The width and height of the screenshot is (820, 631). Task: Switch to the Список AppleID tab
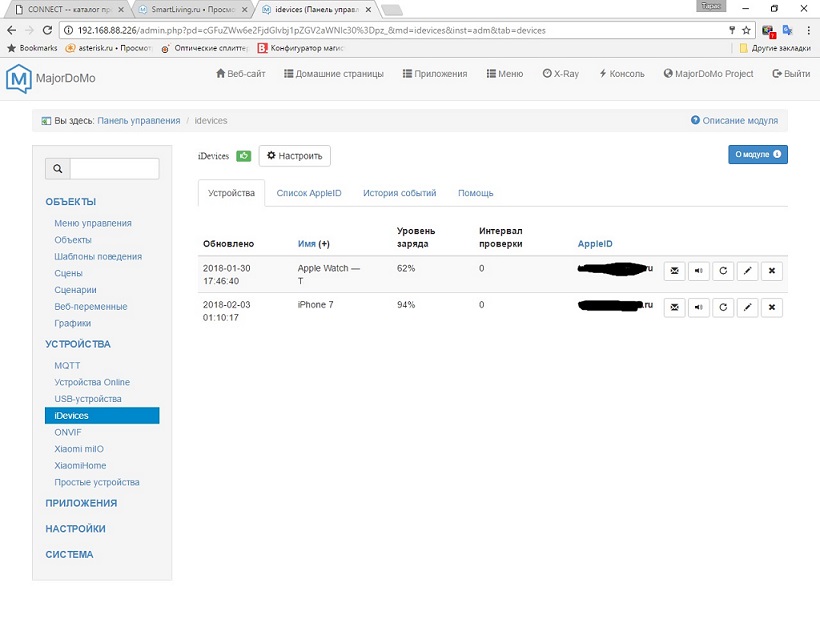[x=309, y=193]
